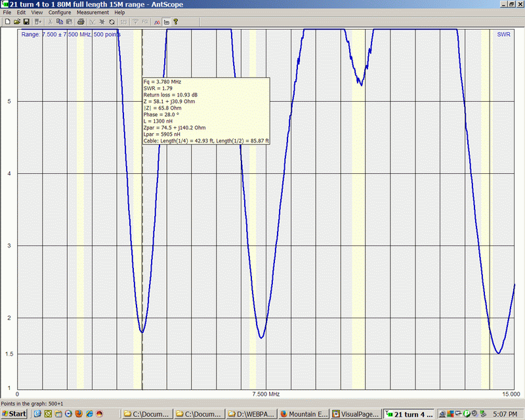Open a file with the folder icon
525x420 pixels.
(16, 22)
